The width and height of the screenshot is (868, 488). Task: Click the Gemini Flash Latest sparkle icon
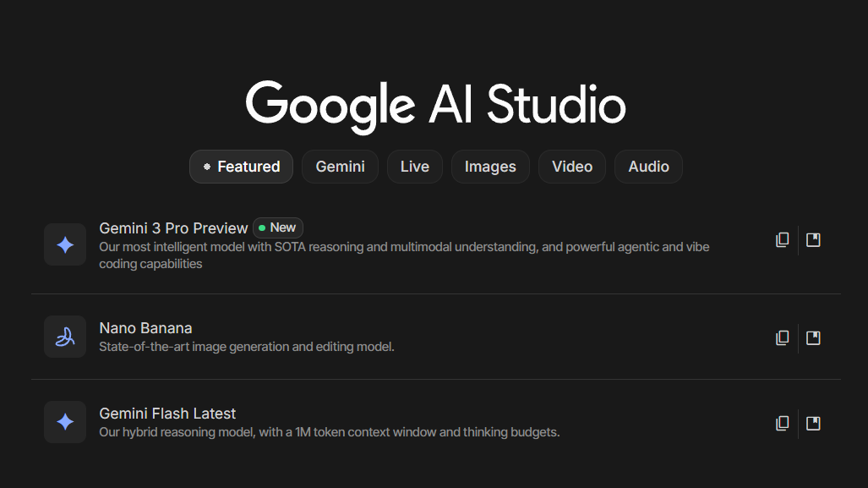[x=65, y=422]
